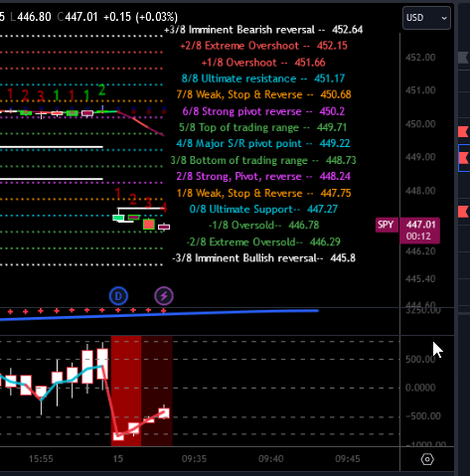The height and width of the screenshot is (476, 470).
Task: Click the blue trend line in middle pane
Action: point(159,315)
